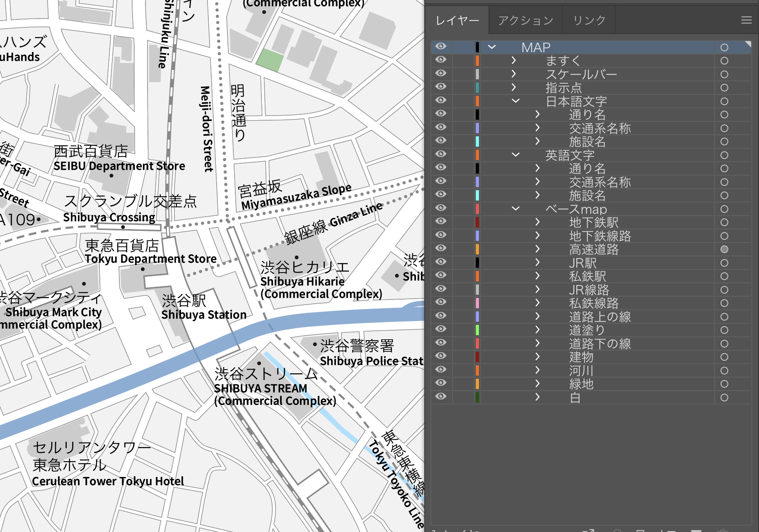This screenshot has height=532, width=759.
Task: Hide the 高速道路 layer
Action: click(x=441, y=248)
